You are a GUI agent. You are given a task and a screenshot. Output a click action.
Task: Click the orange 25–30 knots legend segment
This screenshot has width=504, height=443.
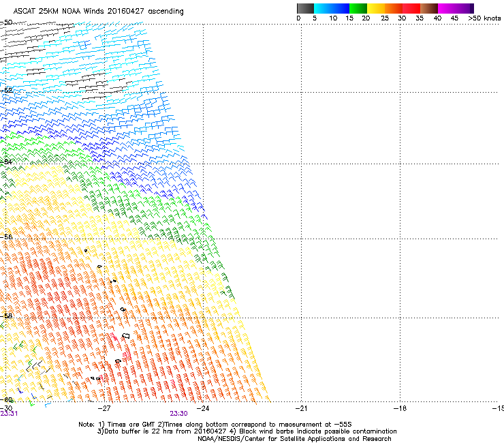(x=394, y=8)
